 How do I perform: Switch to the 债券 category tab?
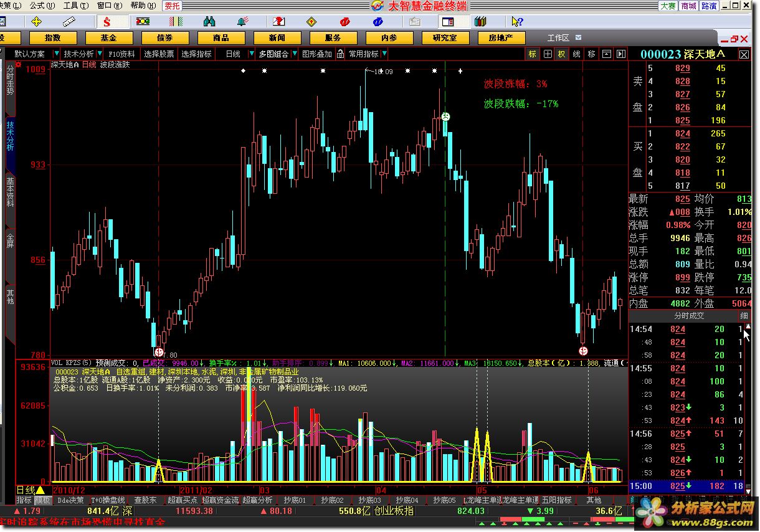tap(164, 38)
